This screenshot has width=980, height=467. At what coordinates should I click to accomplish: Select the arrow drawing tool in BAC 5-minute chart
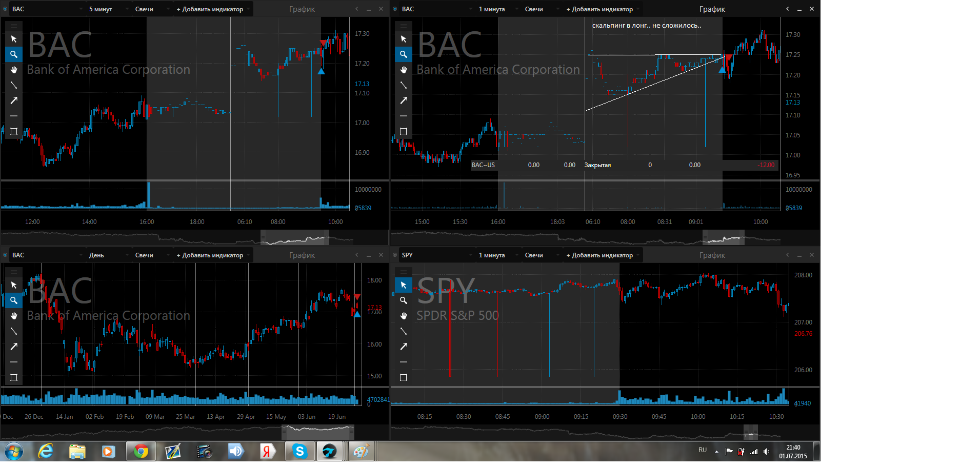point(14,100)
